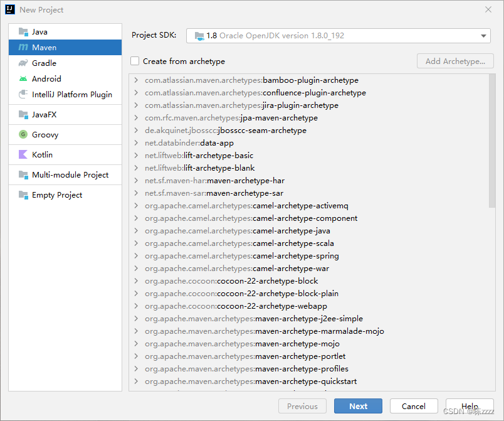Select the Maven icon in sidebar

23,48
